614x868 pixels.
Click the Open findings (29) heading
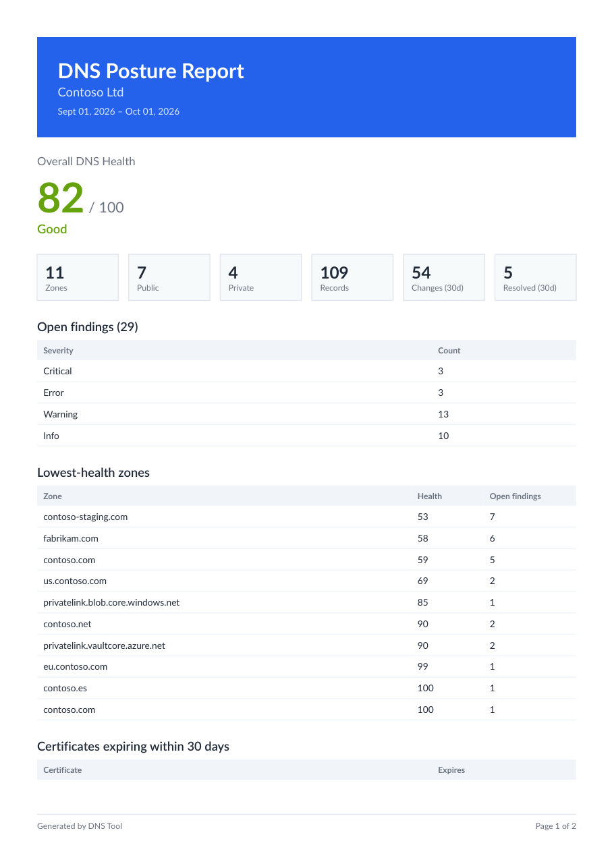tap(88, 327)
